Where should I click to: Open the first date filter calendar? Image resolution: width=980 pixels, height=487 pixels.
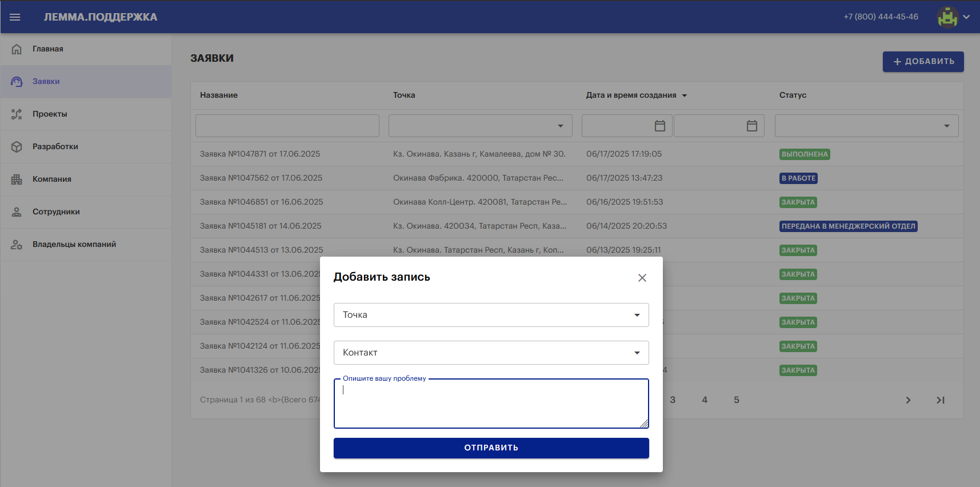pos(659,126)
